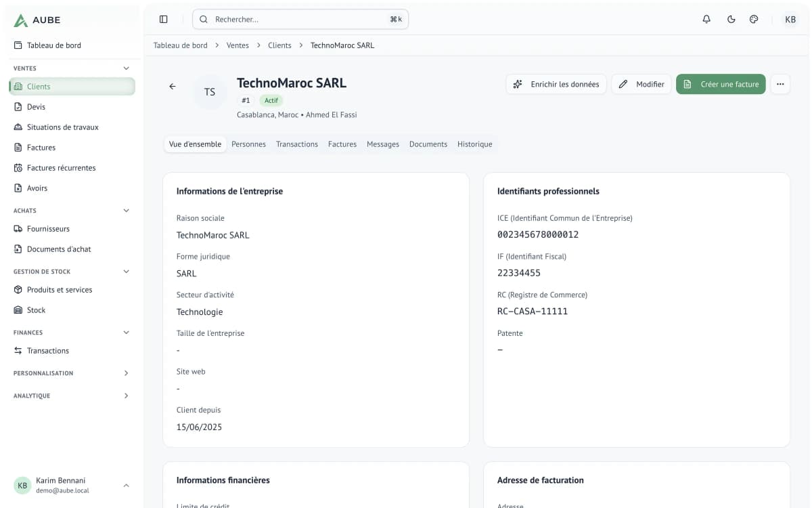
Task: Open Factures récurrentes page
Action: pyautogui.click(x=72, y=167)
